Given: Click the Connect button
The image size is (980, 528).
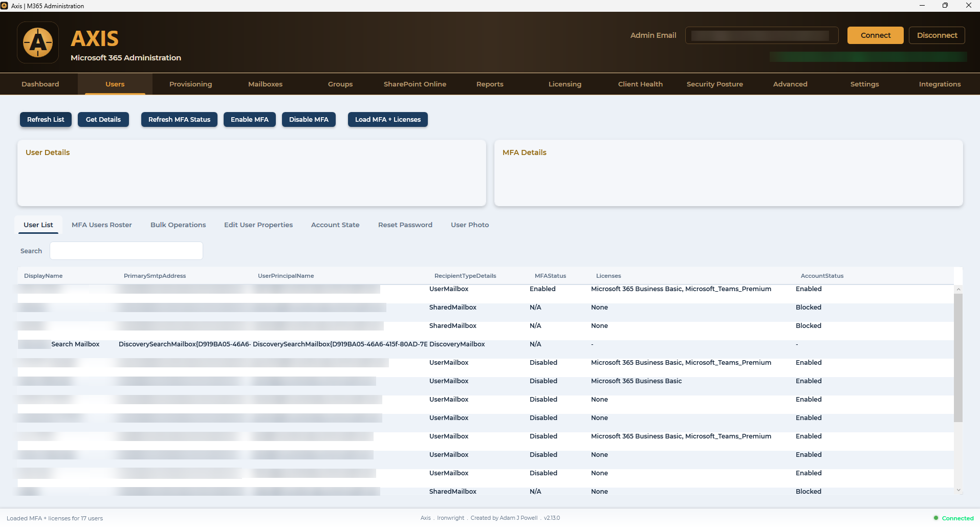Looking at the screenshot, I should 876,35.
